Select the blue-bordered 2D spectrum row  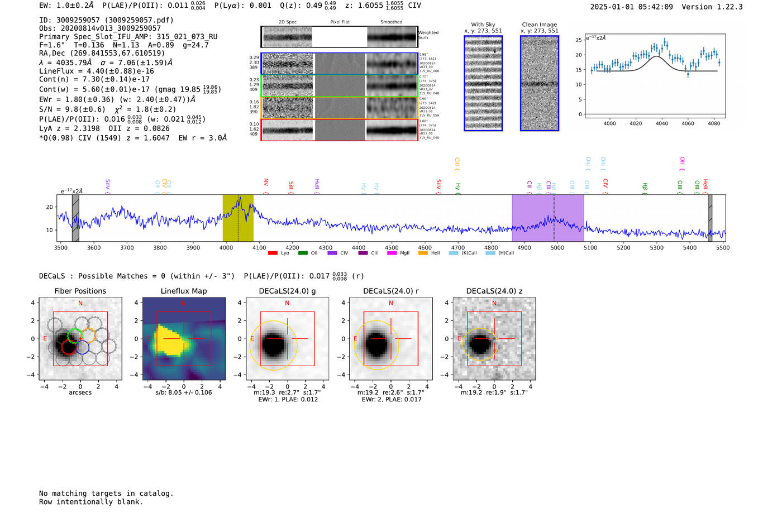(339, 64)
